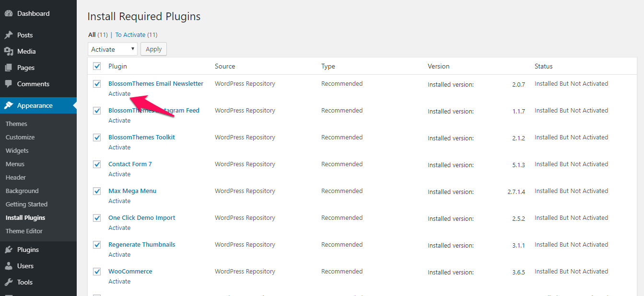Go to Widgets submenu
The image size is (644, 296).
pyautogui.click(x=17, y=150)
